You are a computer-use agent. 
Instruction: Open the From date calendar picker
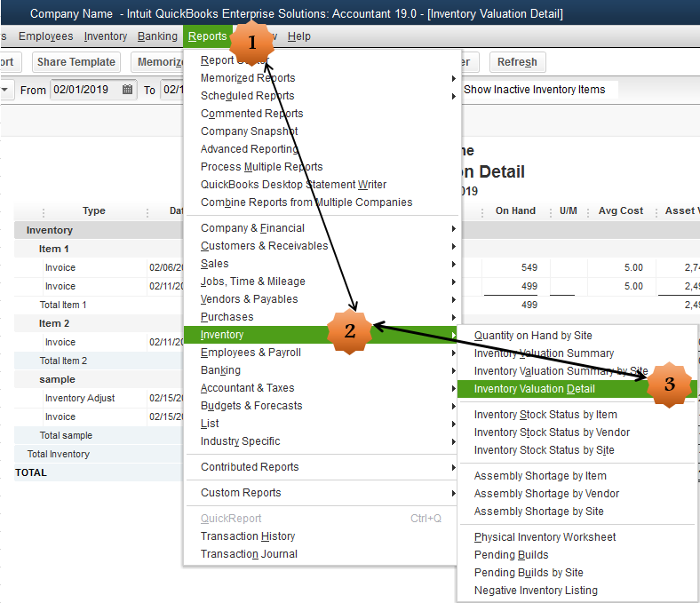tap(127, 90)
